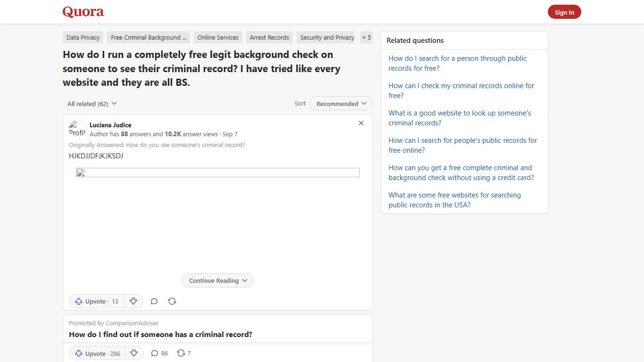The image size is (644, 362).
Task: Open 'What are some free websites for searching public records'
Action: coord(454,200)
